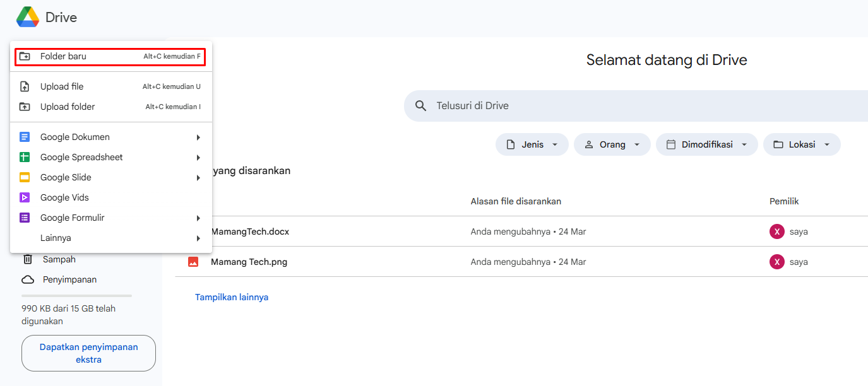Click the storage usage progress bar
The height and width of the screenshot is (386, 868).
[x=77, y=295]
